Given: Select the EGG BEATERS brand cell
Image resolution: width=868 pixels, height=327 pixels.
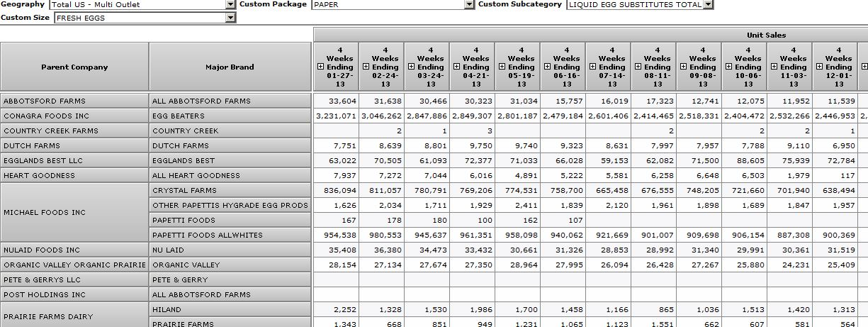Looking at the screenshot, I should pos(230,116).
